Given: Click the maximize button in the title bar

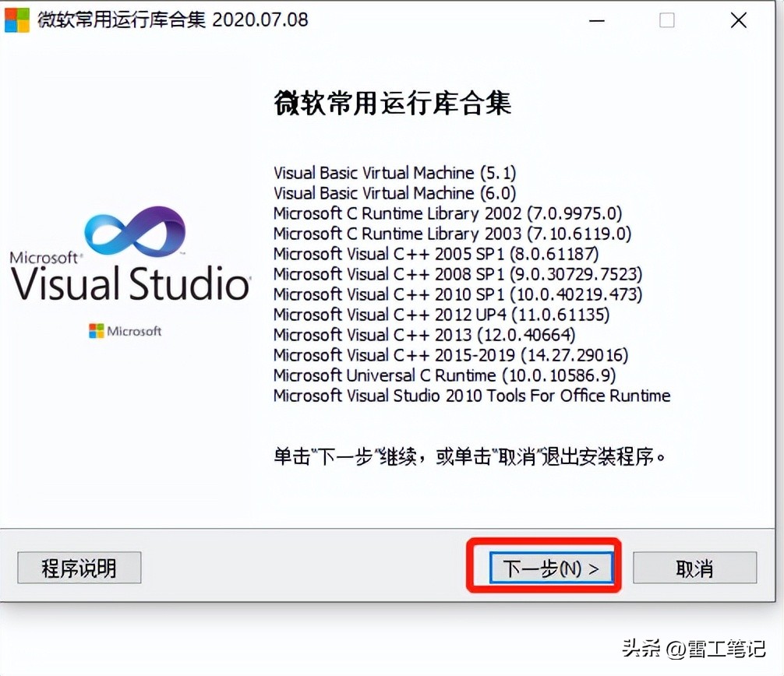Looking at the screenshot, I should (x=667, y=21).
